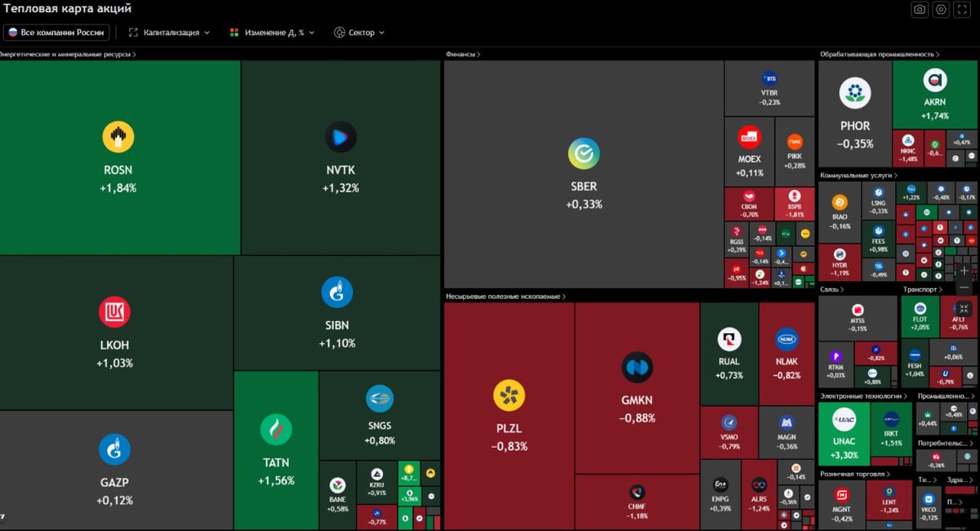Open the FESH stock tile
980x531 pixels.
(914, 364)
